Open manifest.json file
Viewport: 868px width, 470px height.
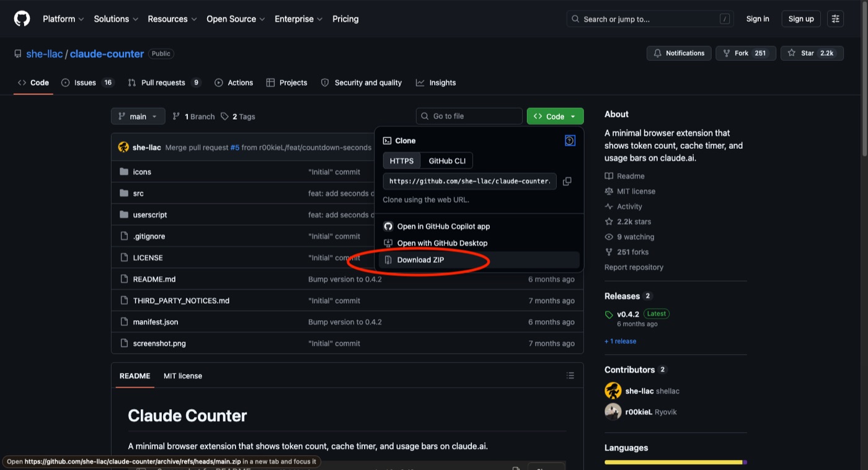click(156, 322)
